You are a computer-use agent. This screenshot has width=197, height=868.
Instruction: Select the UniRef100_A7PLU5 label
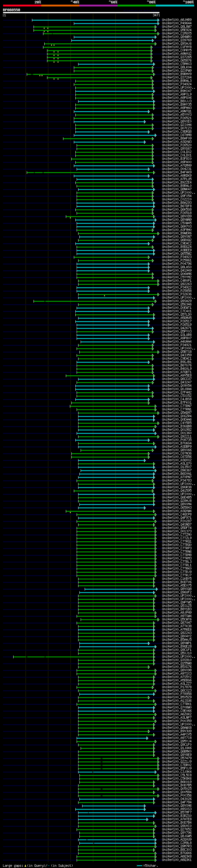pos(177,179)
